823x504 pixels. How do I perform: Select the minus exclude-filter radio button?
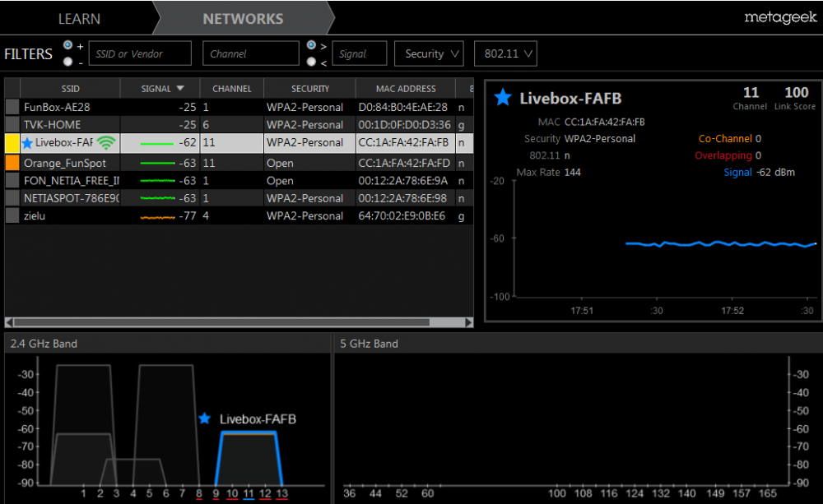point(67,62)
